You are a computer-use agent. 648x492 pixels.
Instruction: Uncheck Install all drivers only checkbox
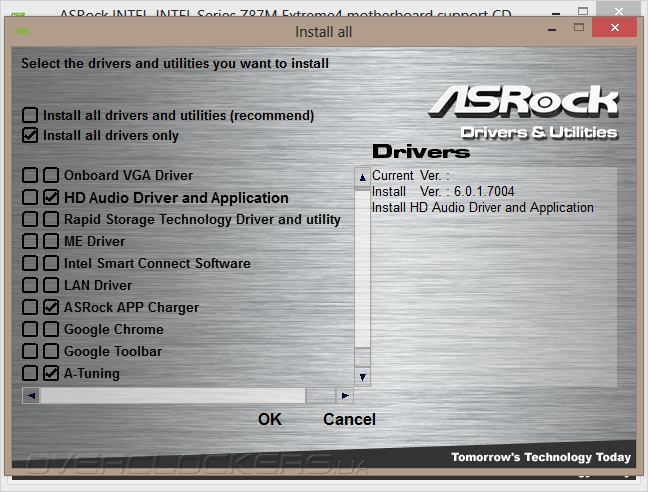(30, 135)
